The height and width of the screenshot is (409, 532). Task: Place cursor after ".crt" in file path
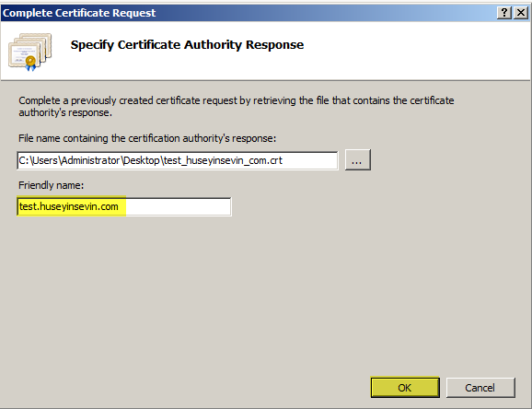283,160
